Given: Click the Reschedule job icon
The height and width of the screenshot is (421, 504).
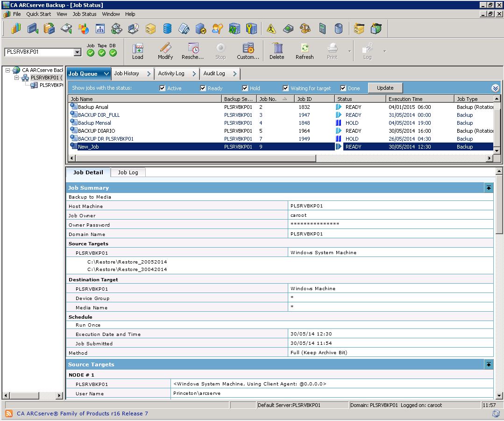Looking at the screenshot, I should click(193, 51).
